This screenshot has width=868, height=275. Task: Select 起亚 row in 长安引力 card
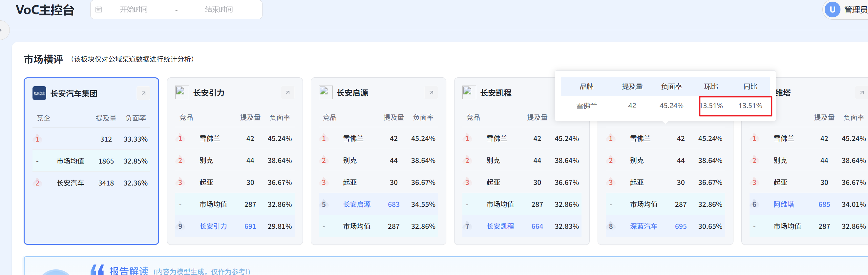(x=235, y=183)
